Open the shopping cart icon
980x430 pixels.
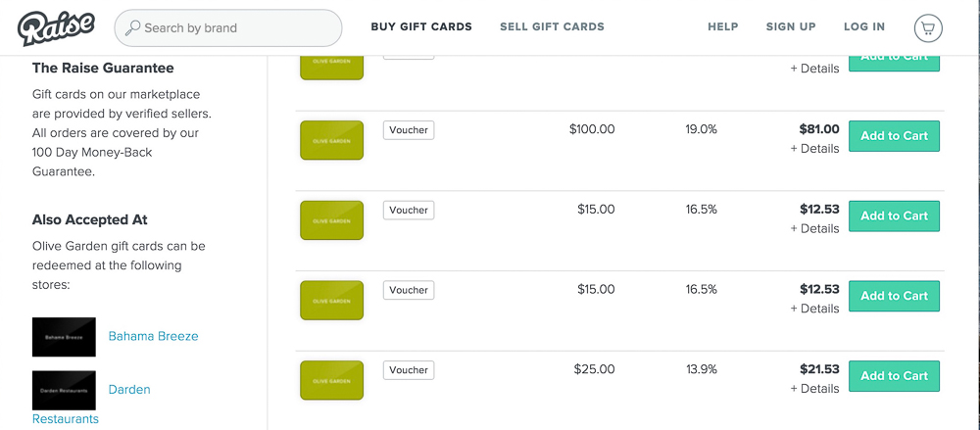coord(927,27)
